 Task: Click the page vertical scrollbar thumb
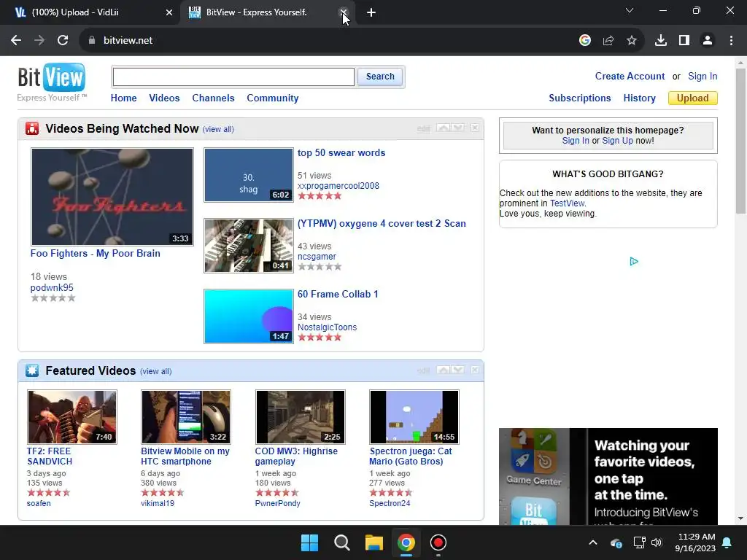(740, 141)
